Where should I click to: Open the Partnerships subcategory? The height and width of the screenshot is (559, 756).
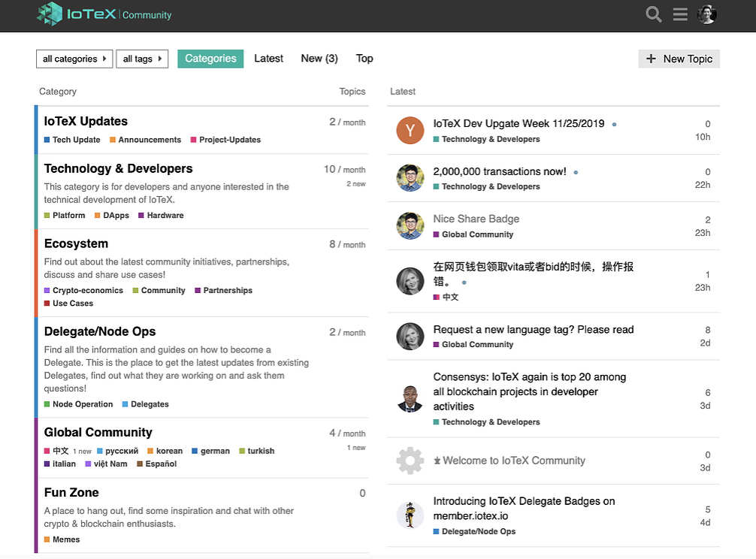click(224, 291)
